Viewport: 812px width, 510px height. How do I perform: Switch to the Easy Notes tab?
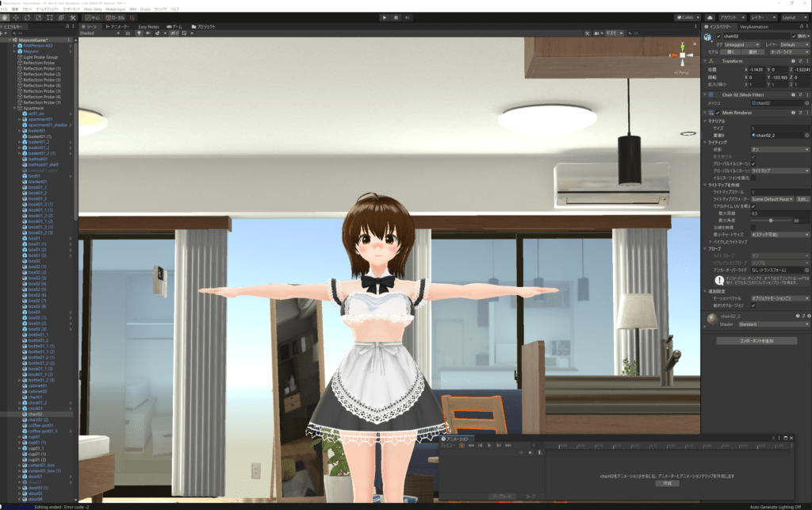pyautogui.click(x=148, y=26)
